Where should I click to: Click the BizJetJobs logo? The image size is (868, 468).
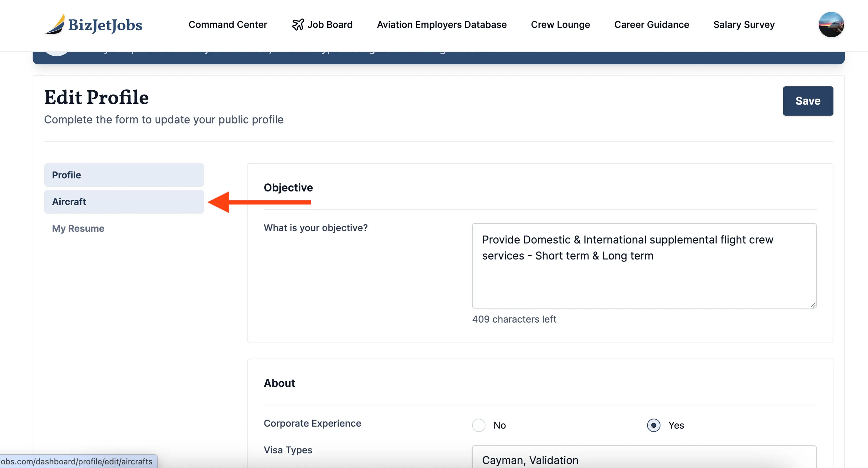click(x=93, y=25)
